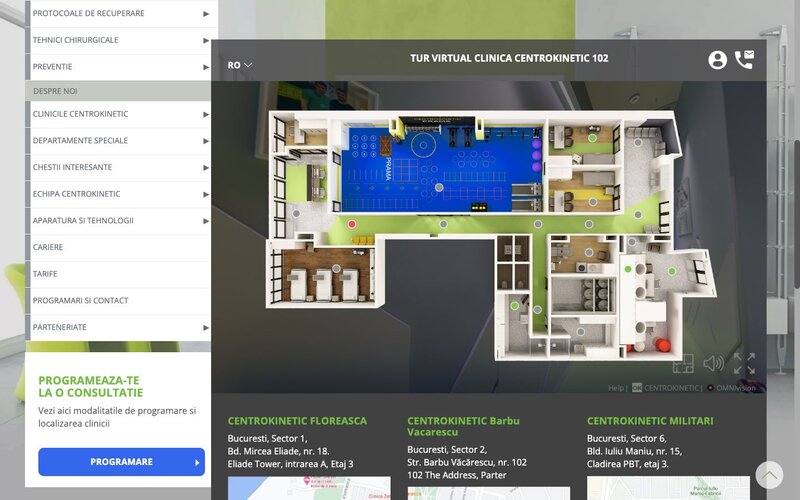
Task: Open the Centrokinetic Floreasca clinic heading
Action: click(x=297, y=421)
